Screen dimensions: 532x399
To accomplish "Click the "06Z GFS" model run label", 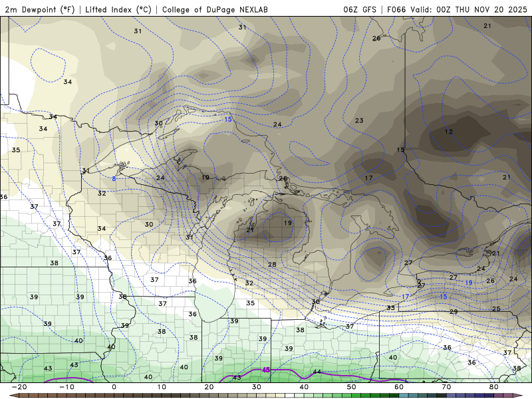I will pyautogui.click(x=360, y=10).
